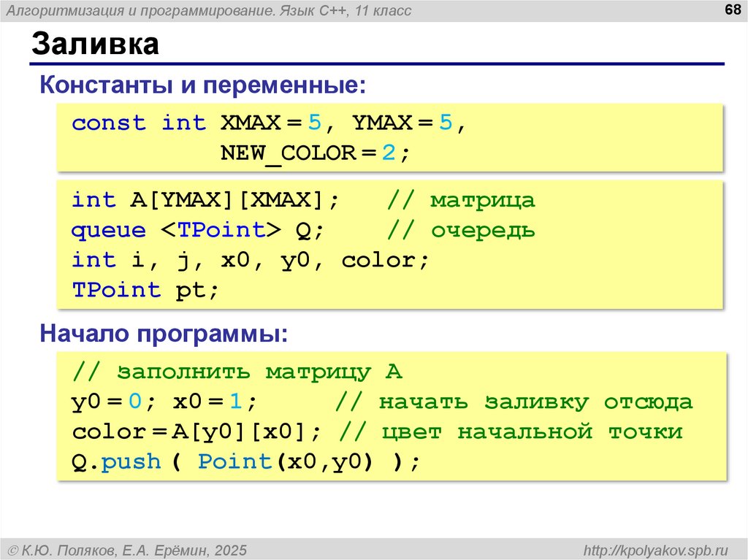Click the "// заполнить матрицу A" comment
748x560 pixels.
click(237, 372)
